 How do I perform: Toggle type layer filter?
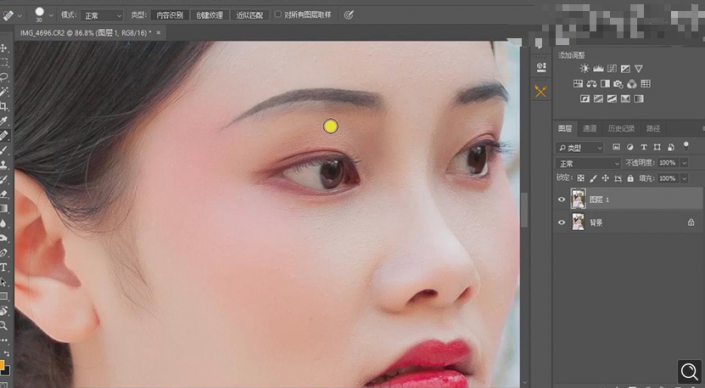643,147
